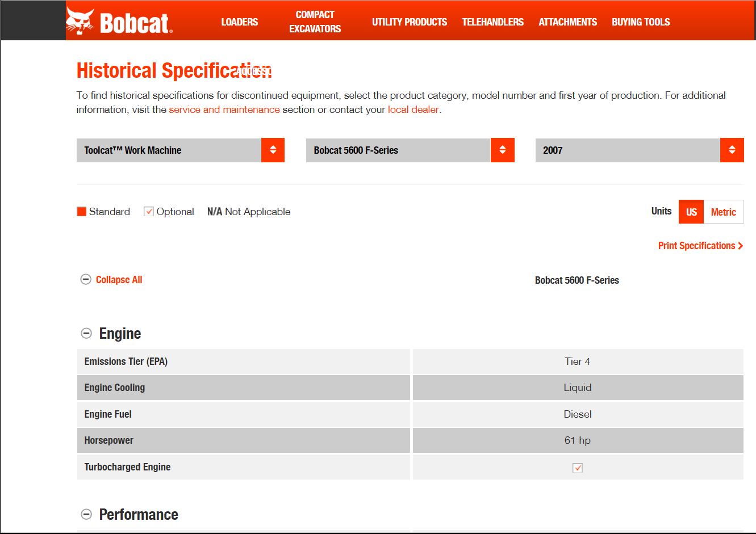756x534 pixels.
Task: Open the Toolcat Work Machine category dropdown
Action: coord(169,150)
